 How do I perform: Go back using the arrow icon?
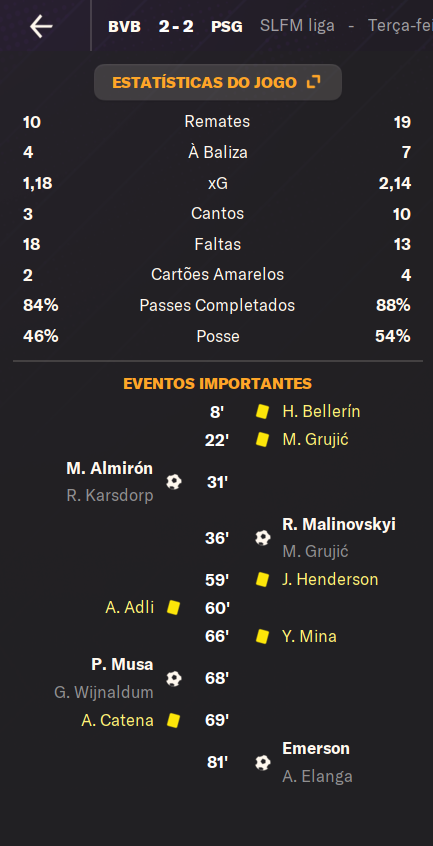point(41,26)
